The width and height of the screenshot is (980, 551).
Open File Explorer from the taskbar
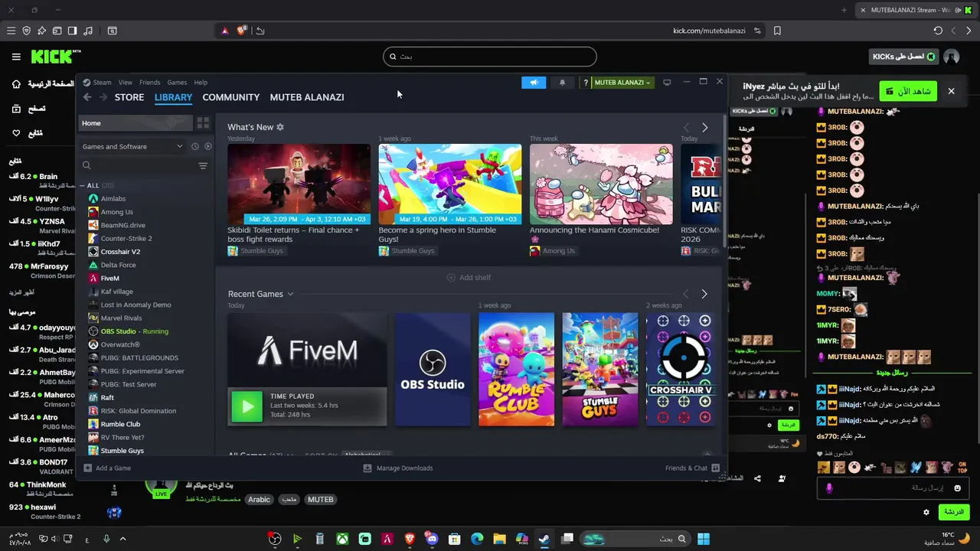pos(499,539)
